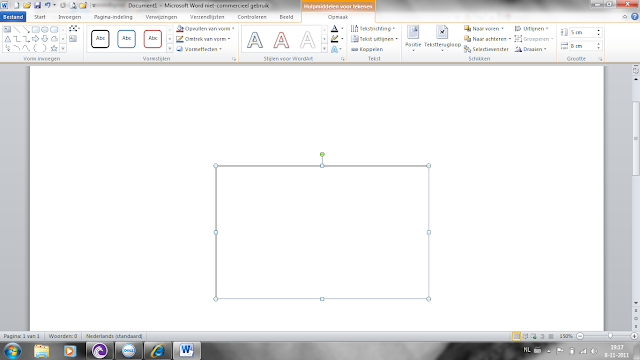640x360 pixels.
Task: Open the Draaien rotate dropdown
Action: click(530, 49)
